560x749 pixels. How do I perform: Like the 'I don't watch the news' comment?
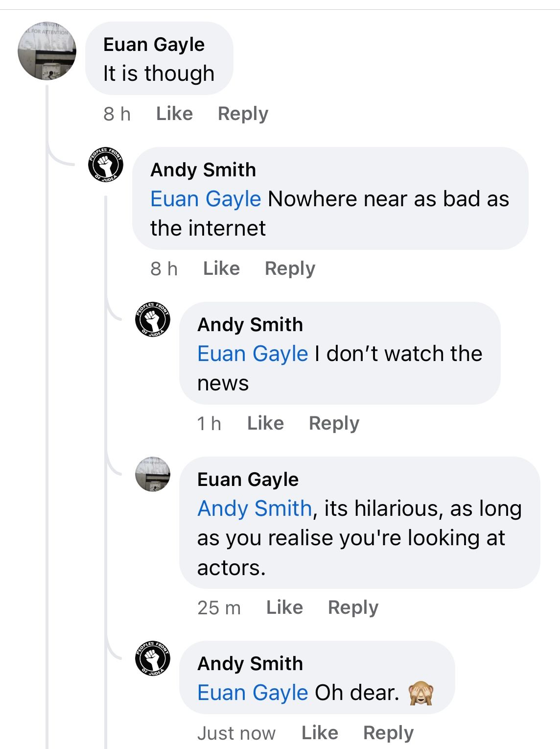coord(265,423)
